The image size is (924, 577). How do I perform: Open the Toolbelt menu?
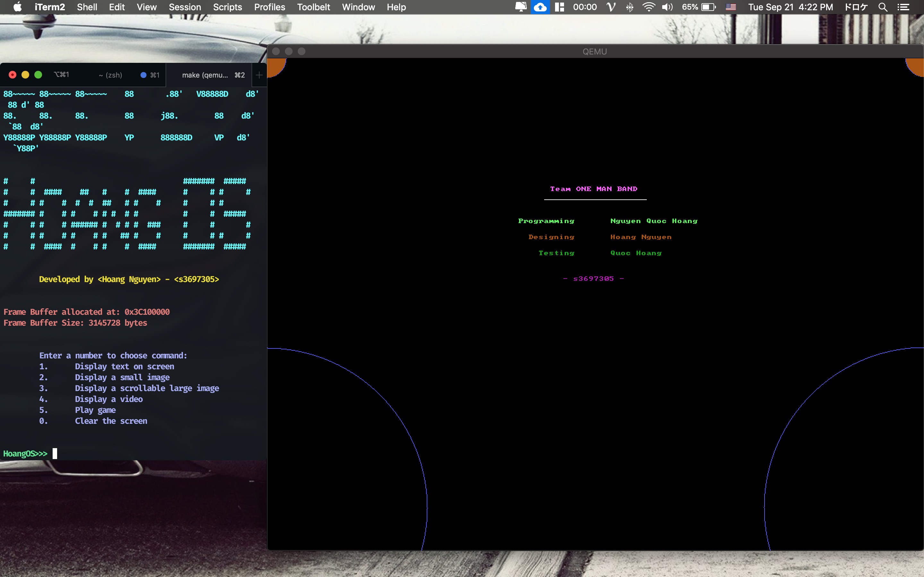[x=313, y=7]
